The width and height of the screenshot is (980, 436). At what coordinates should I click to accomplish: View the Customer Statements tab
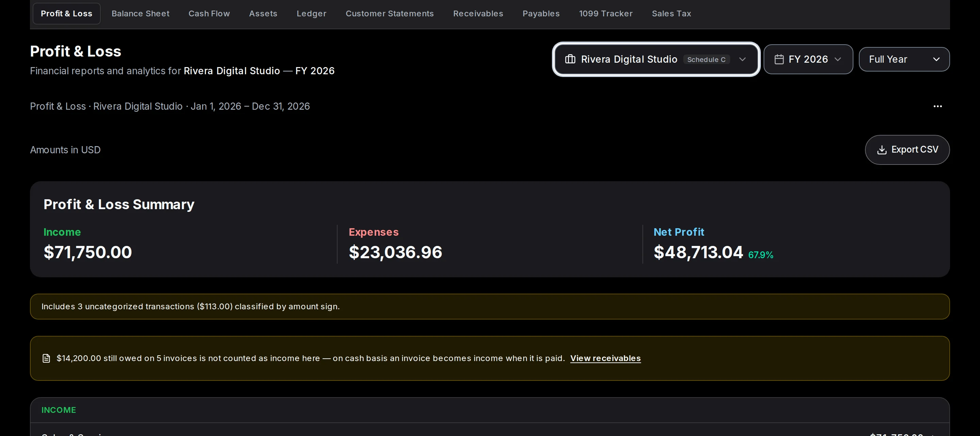click(x=390, y=13)
